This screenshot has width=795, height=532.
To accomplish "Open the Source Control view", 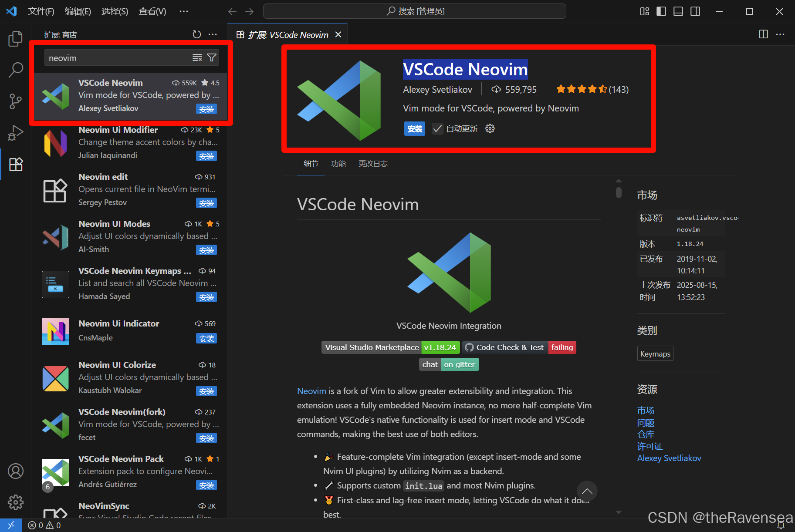I will pos(16,101).
